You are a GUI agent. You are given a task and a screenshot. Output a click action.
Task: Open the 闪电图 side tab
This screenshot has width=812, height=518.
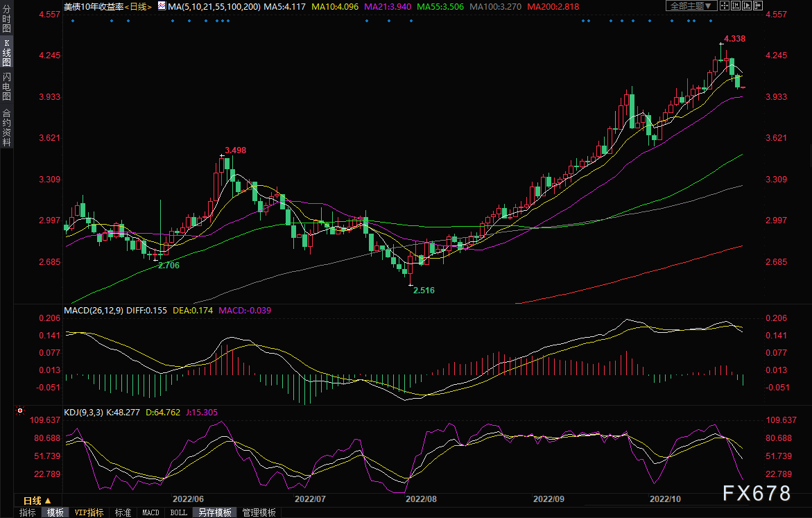[6, 87]
